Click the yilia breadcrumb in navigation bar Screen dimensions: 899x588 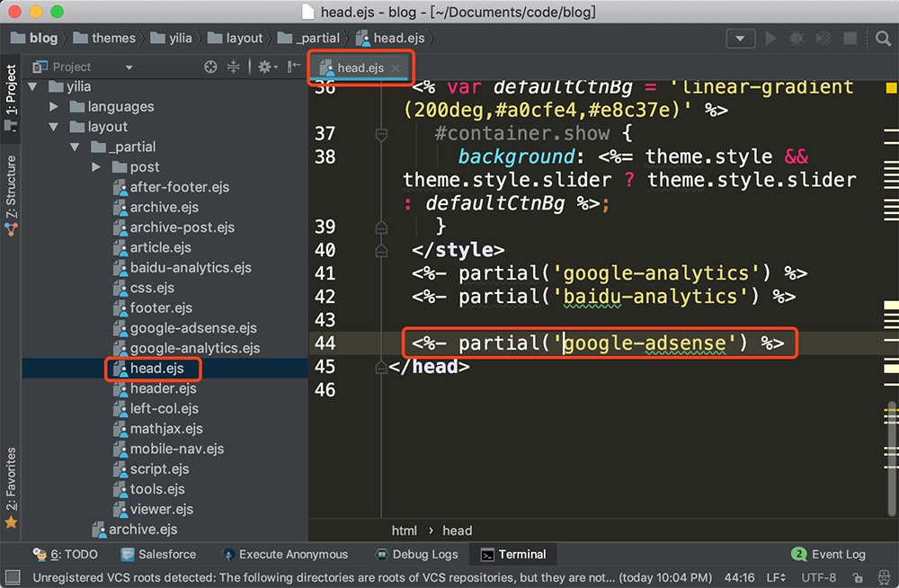click(171, 39)
